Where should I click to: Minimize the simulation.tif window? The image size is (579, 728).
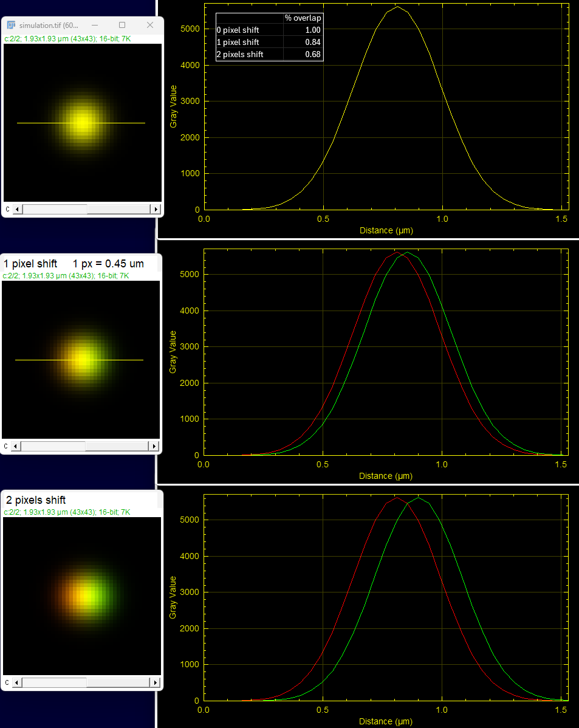point(95,25)
